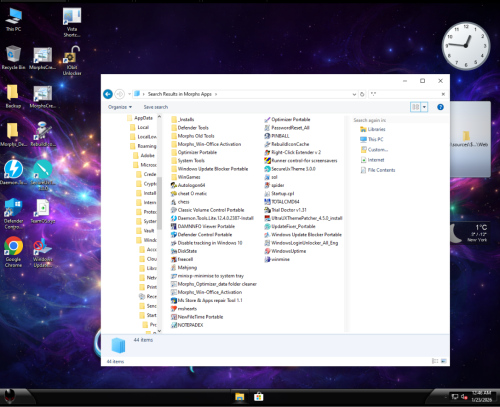Viewport: 500px width, 407px height.
Task: Click the blue Back arrow button
Action: click(x=108, y=94)
